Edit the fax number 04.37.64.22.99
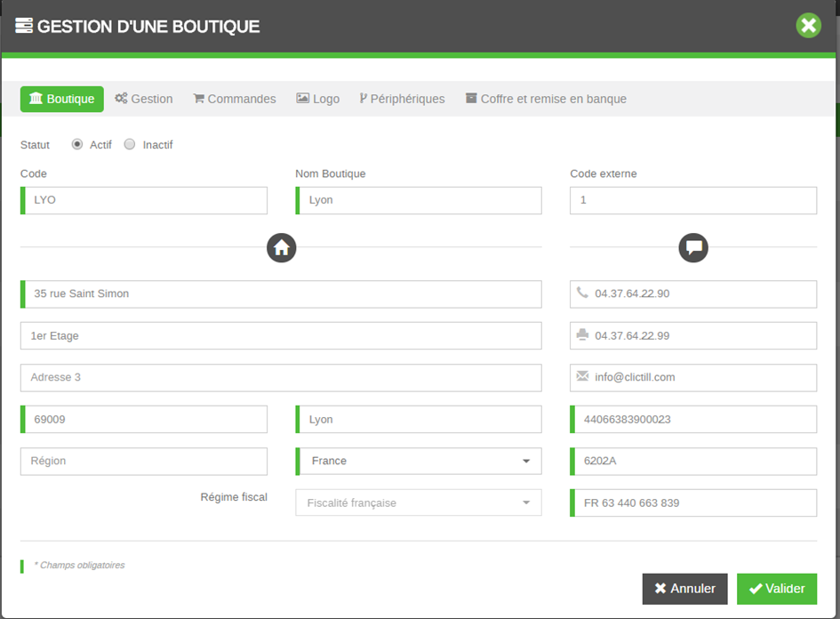Image resolution: width=840 pixels, height=619 pixels. click(693, 335)
